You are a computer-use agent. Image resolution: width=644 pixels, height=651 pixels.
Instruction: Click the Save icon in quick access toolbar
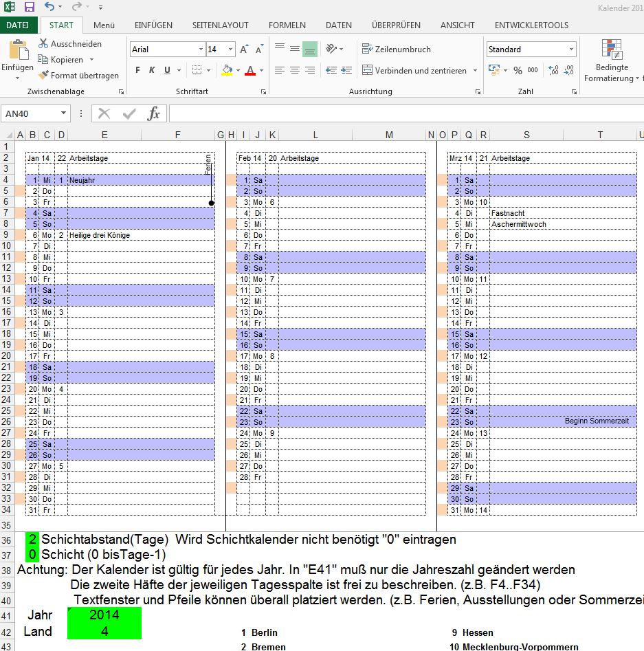(30, 7)
